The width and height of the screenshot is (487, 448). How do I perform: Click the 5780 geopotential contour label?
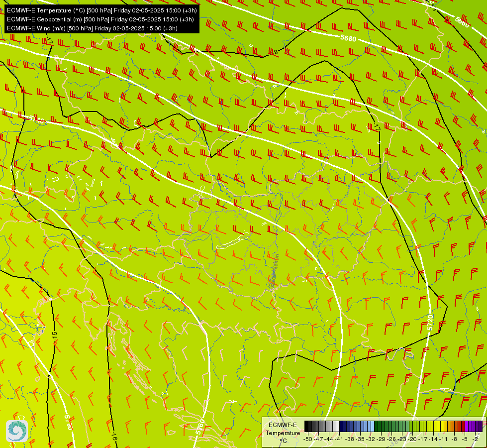point(68,423)
